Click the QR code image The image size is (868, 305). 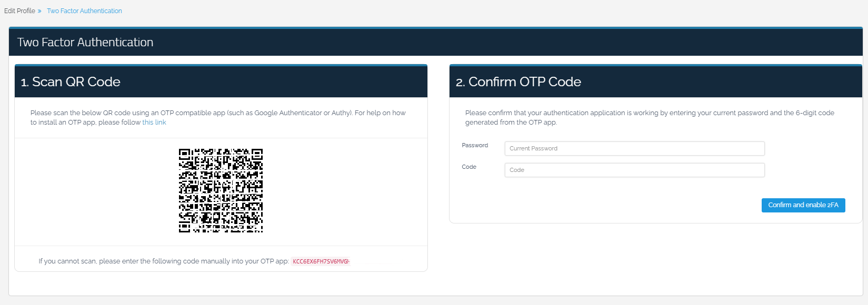click(x=221, y=190)
